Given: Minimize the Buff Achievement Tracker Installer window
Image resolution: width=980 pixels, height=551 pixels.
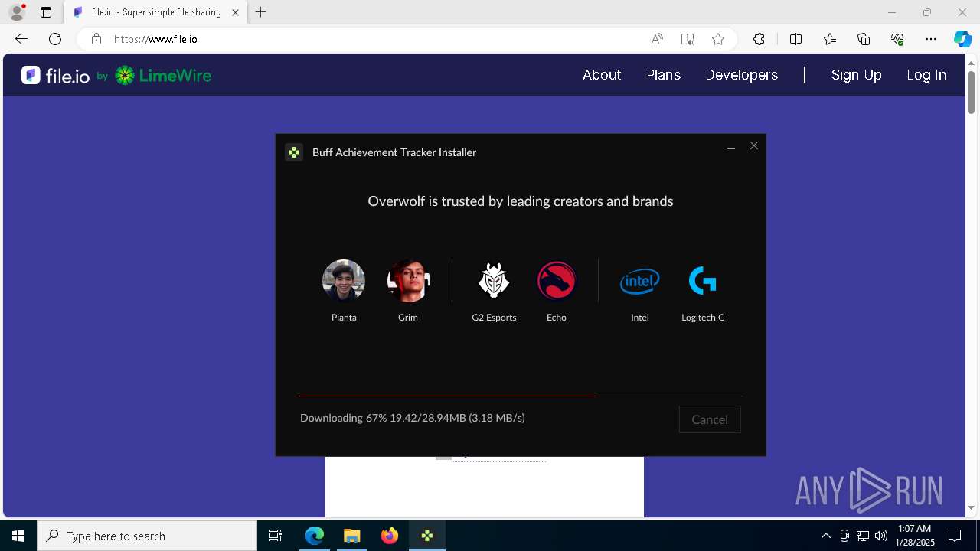Looking at the screenshot, I should pyautogui.click(x=731, y=146).
